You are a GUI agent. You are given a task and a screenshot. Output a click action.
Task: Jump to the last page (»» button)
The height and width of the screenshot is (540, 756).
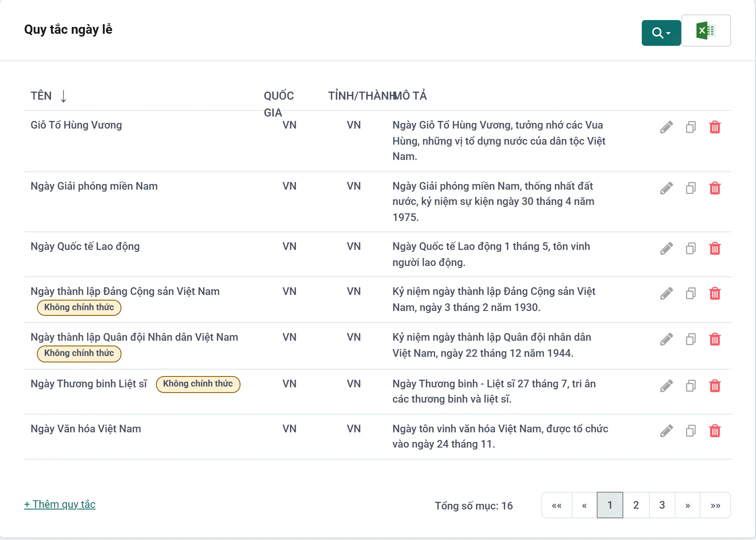(x=715, y=505)
